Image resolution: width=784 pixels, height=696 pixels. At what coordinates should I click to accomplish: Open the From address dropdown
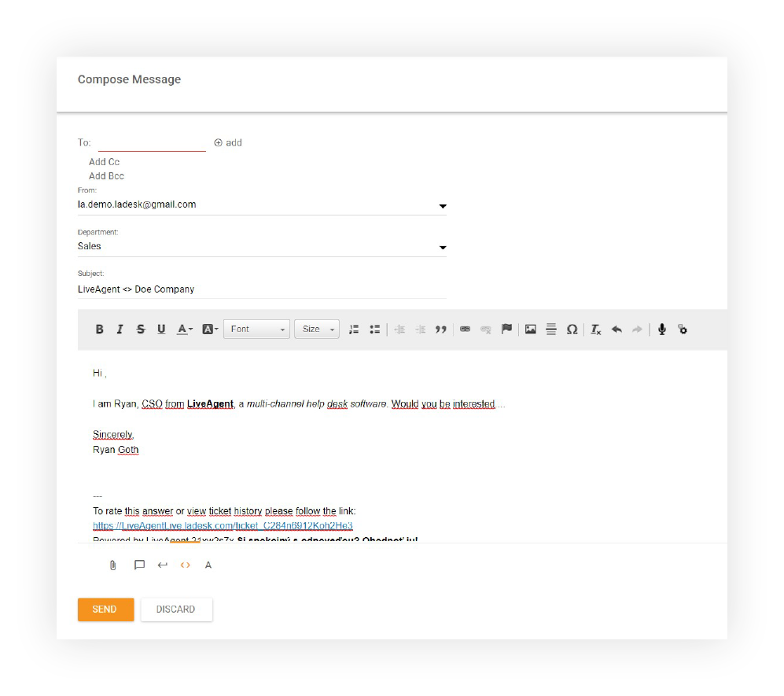pos(443,205)
